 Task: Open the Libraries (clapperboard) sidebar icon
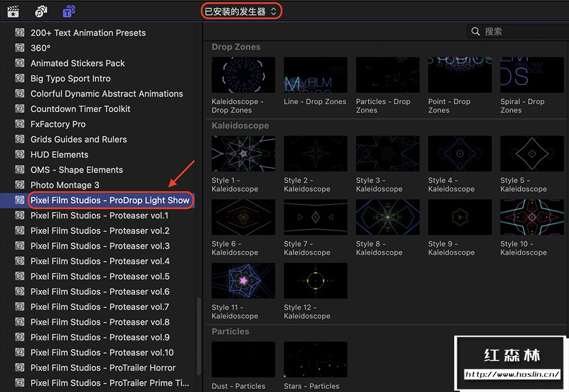pos(13,12)
